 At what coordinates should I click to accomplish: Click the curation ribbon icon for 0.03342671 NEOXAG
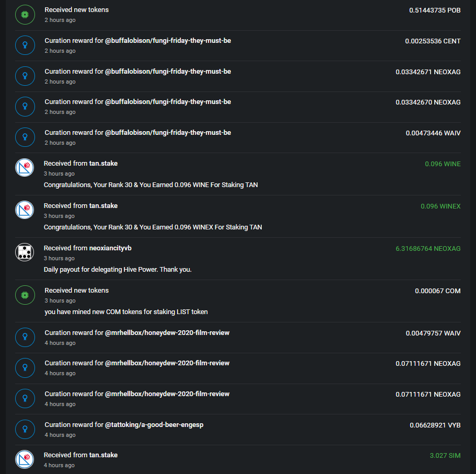tap(25, 76)
